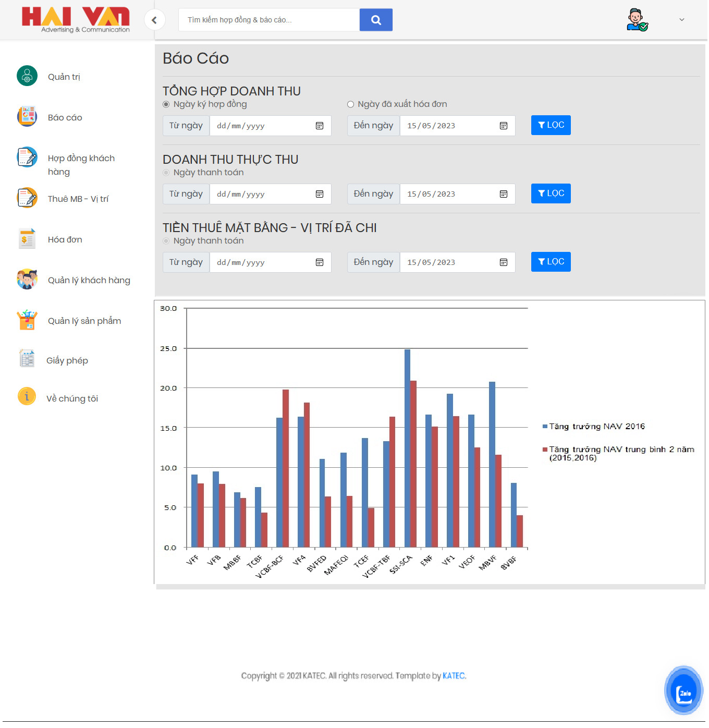Click the Quản trị sidebar icon
This screenshot has width=709, height=728.
pos(27,76)
